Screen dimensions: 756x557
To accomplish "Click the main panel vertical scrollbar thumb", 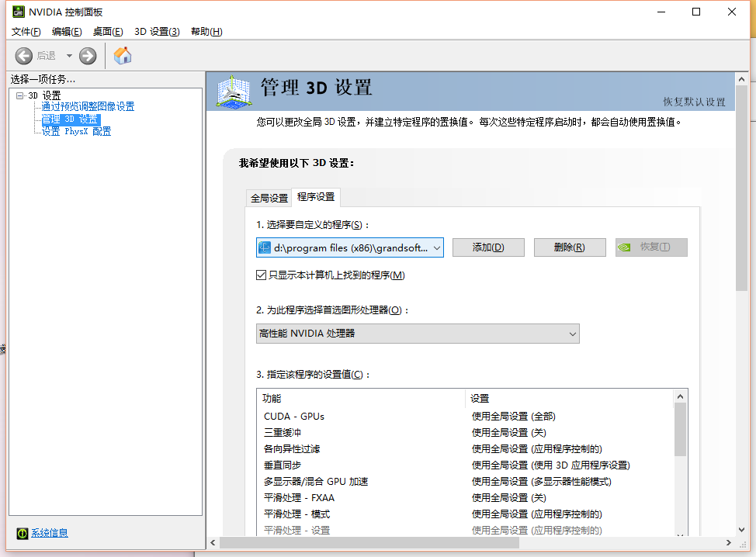I will [x=741, y=189].
